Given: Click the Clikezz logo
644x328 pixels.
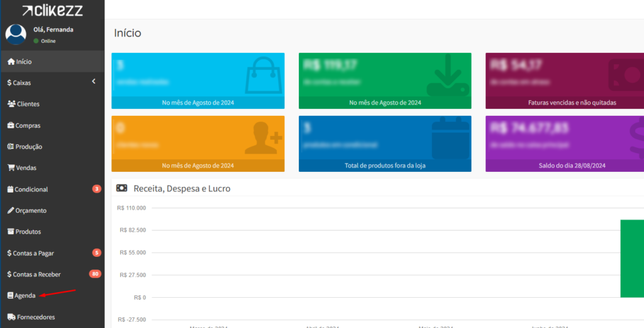Looking at the screenshot, I should [52, 10].
